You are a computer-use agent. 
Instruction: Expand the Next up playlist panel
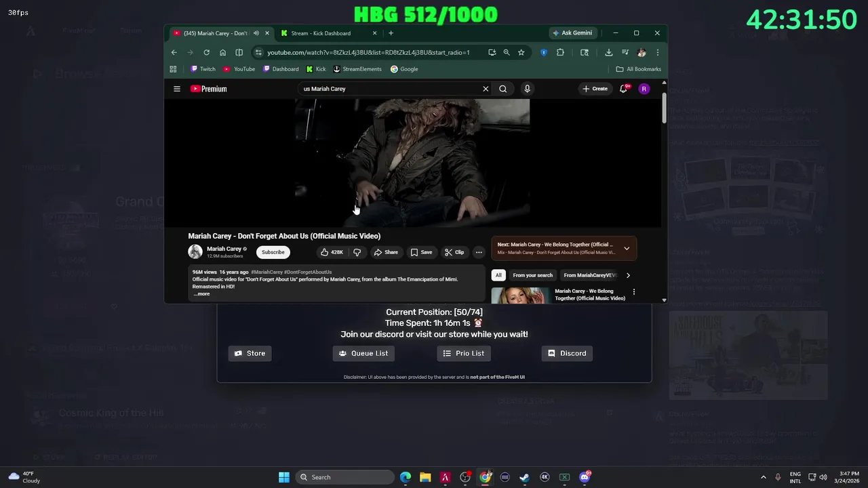627,249
